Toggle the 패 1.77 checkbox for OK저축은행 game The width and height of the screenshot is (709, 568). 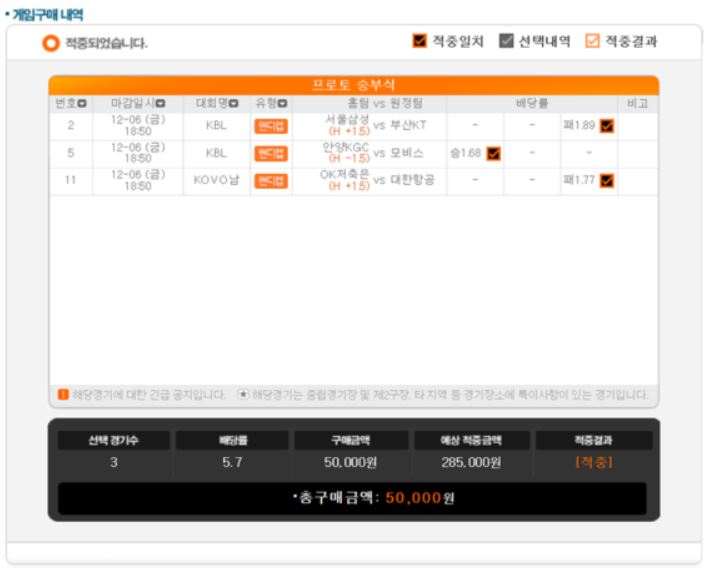607,181
